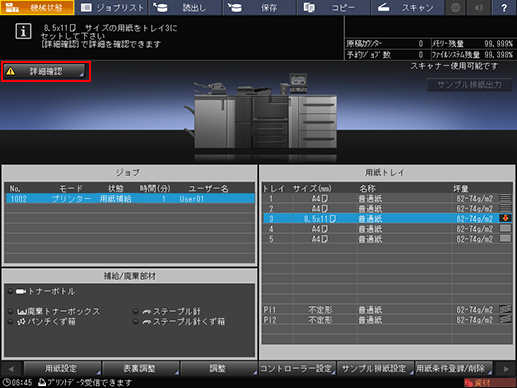Click the ステープル針くず箱 status indicator
This screenshot has height=388, width=517.
(x=135, y=321)
